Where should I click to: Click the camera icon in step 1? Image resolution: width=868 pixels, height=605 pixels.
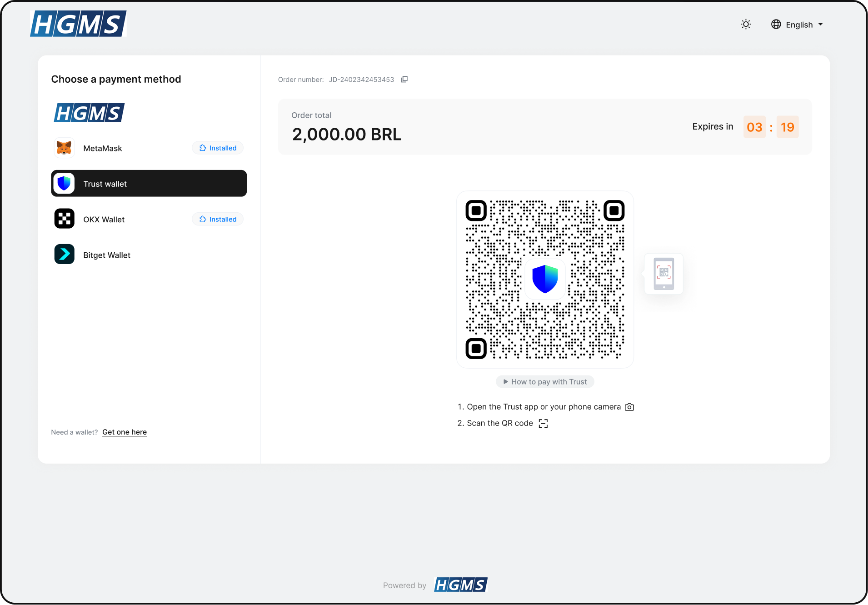[629, 407]
